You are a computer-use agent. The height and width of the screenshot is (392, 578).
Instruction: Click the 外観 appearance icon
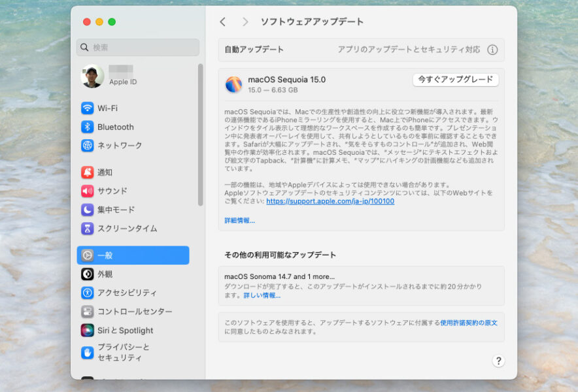pos(88,274)
